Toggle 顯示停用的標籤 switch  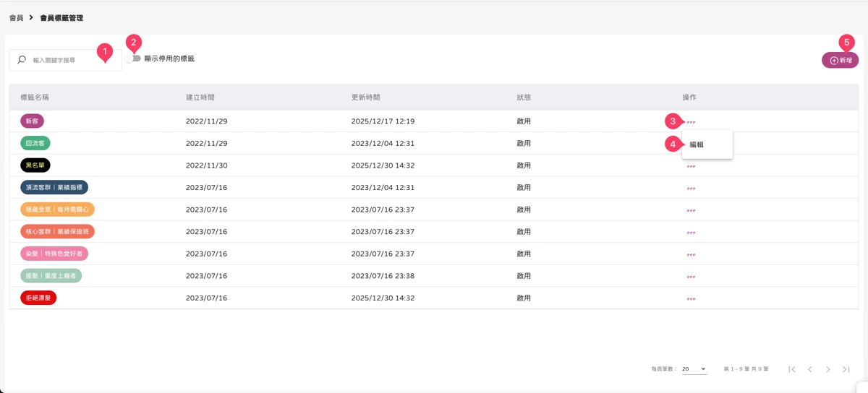click(132, 59)
